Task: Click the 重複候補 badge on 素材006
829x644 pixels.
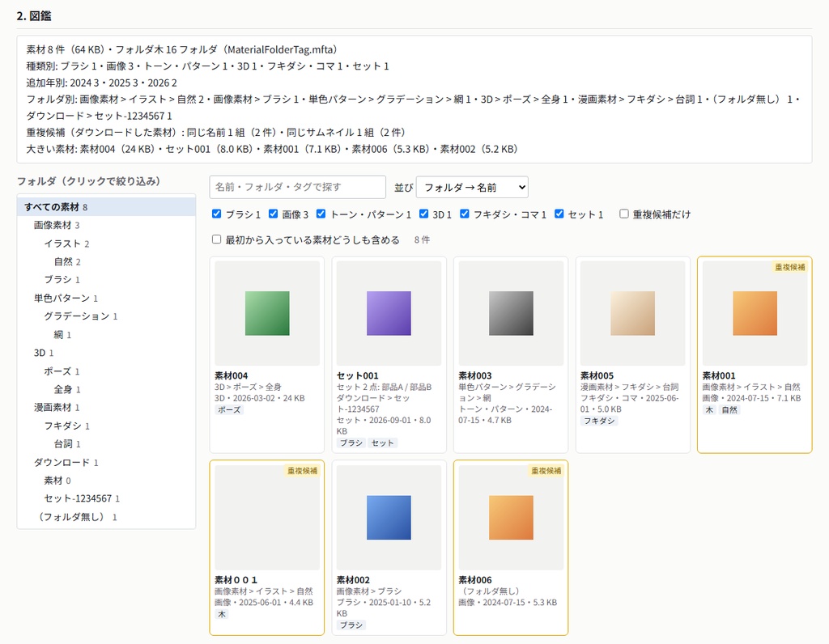Action: pyautogui.click(x=546, y=471)
